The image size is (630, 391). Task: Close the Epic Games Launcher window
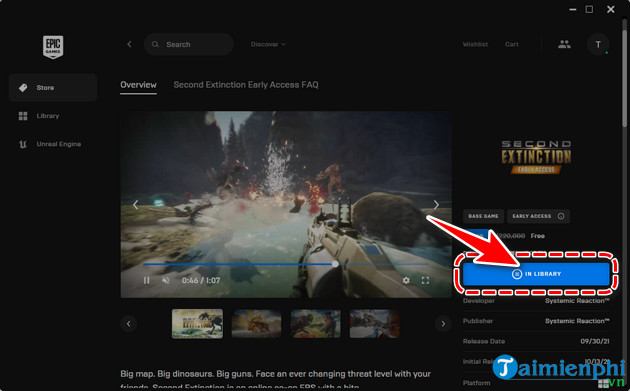click(611, 9)
